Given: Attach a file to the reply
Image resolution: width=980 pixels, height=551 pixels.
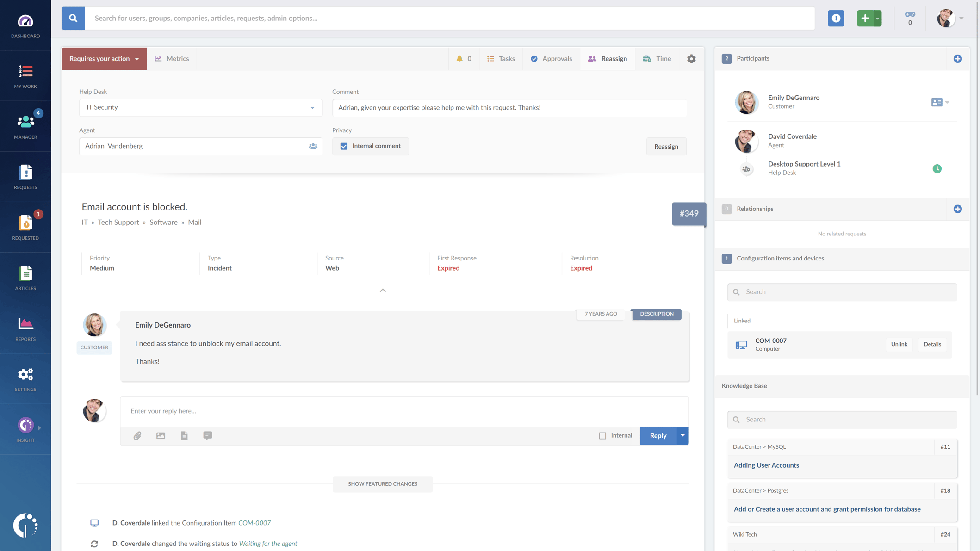Looking at the screenshot, I should [x=137, y=435].
